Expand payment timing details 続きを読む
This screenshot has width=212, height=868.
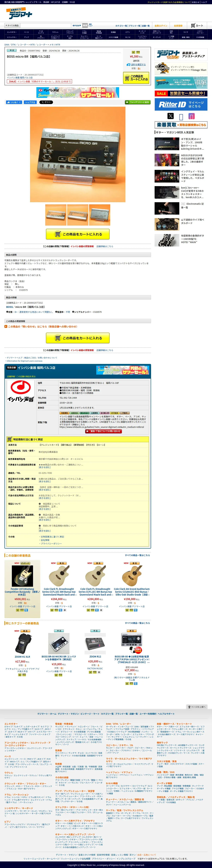pos(44,498)
